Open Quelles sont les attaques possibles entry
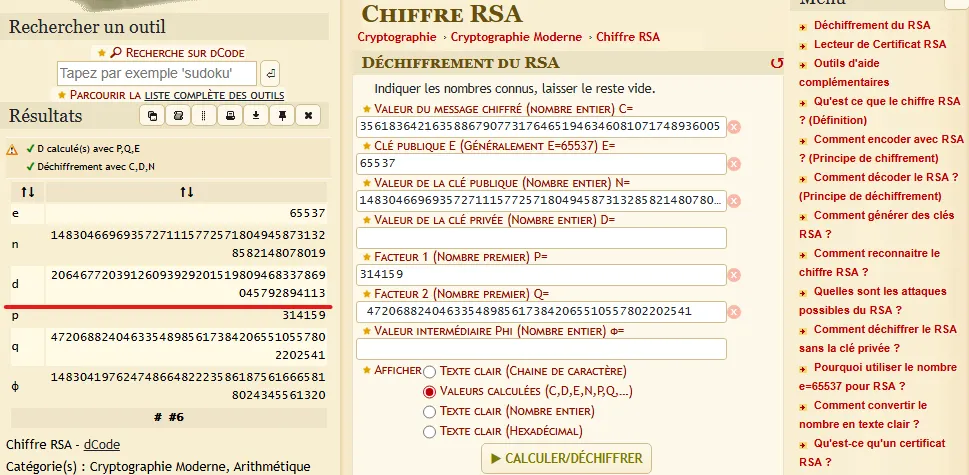This screenshot has width=969, height=475. [873, 301]
